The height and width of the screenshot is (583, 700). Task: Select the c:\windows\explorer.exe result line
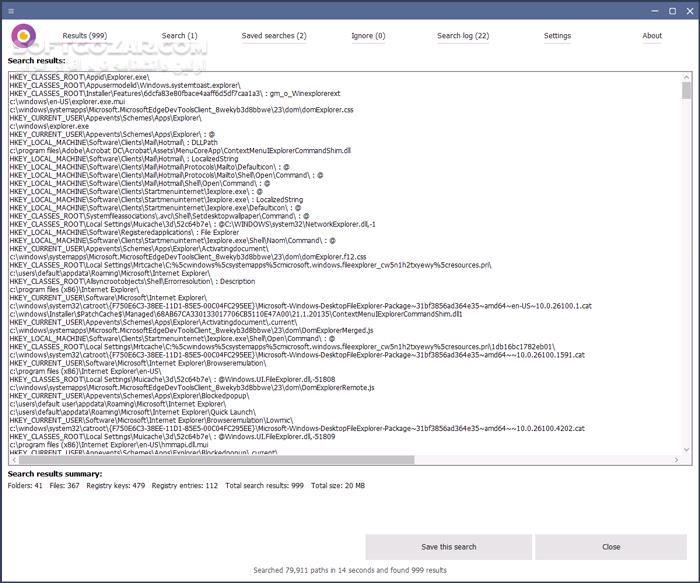51,126
